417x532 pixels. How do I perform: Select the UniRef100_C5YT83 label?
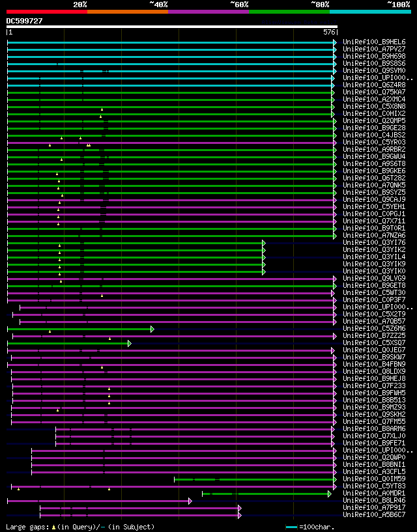374,486
